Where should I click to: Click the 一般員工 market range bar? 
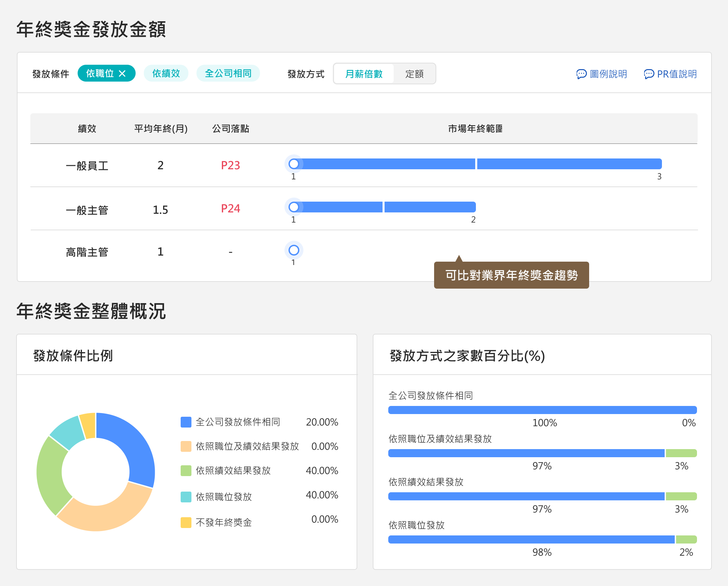pyautogui.click(x=478, y=164)
